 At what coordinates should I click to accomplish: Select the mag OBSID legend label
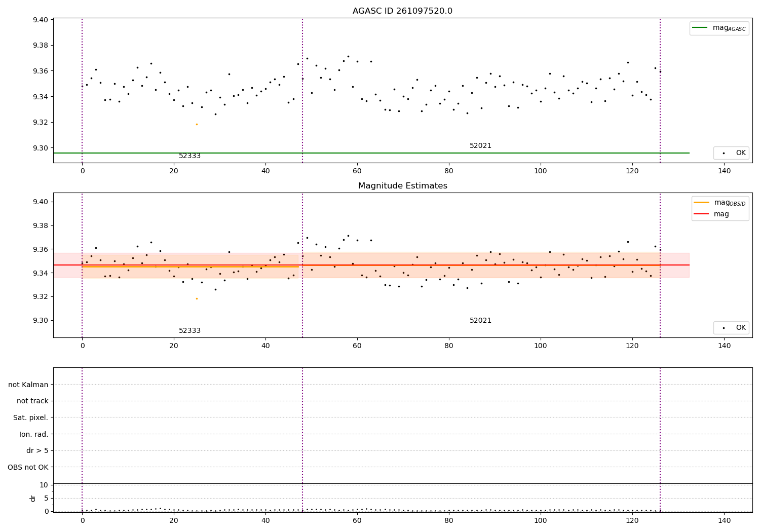pos(730,203)
